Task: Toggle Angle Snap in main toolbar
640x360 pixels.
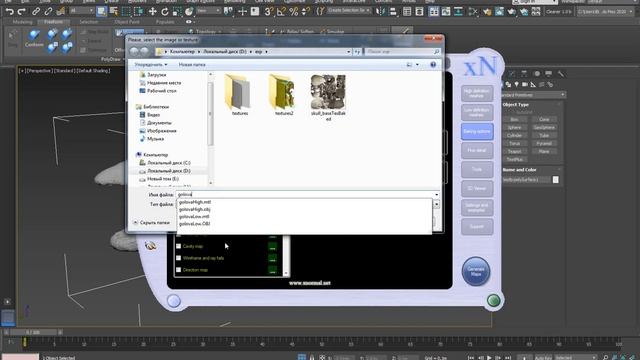Action: [281, 11]
